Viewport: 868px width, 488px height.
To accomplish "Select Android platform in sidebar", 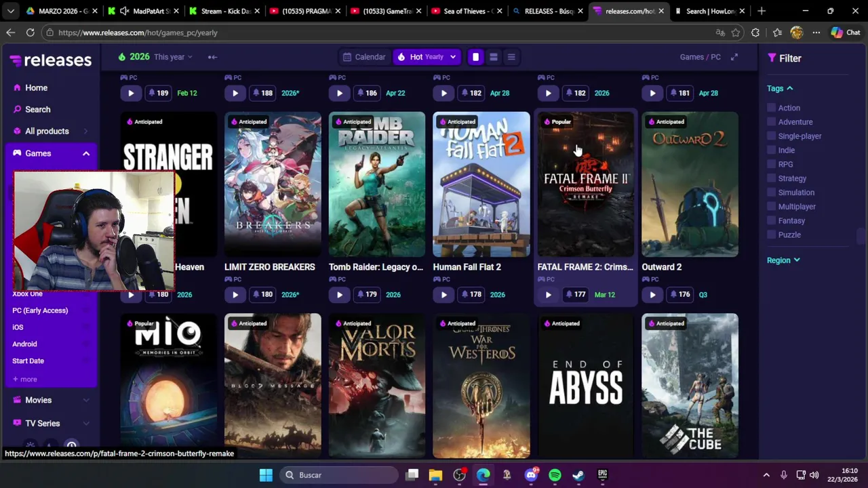I will pyautogui.click(x=24, y=344).
